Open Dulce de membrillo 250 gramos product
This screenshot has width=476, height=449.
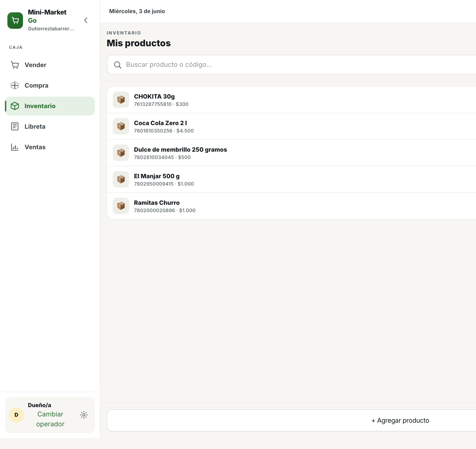pos(291,153)
